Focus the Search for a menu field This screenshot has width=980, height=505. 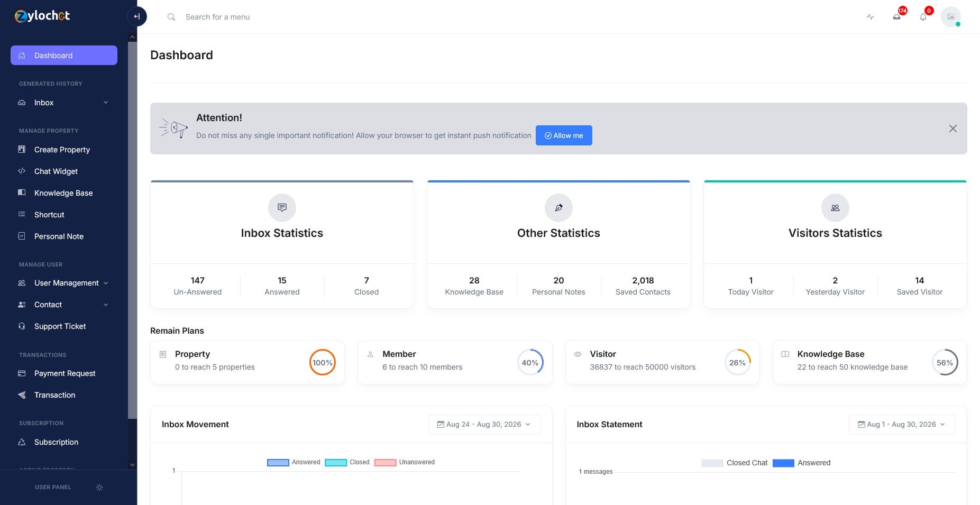[217, 17]
